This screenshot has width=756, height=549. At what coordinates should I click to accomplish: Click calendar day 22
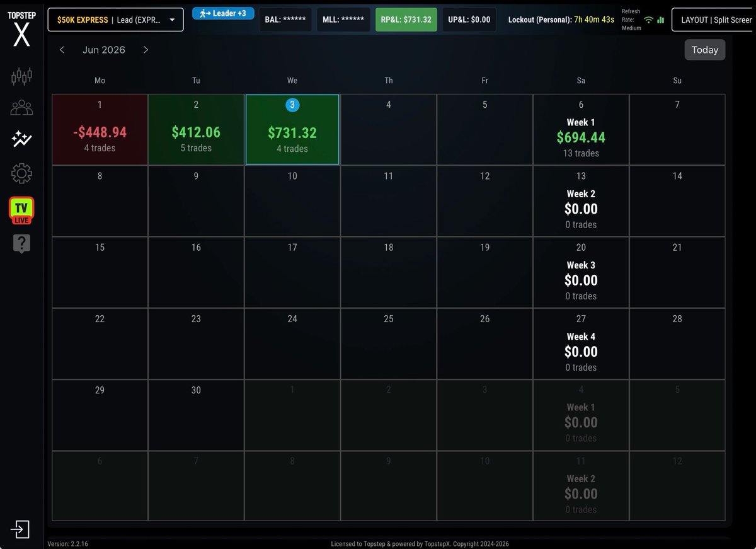[100, 344]
